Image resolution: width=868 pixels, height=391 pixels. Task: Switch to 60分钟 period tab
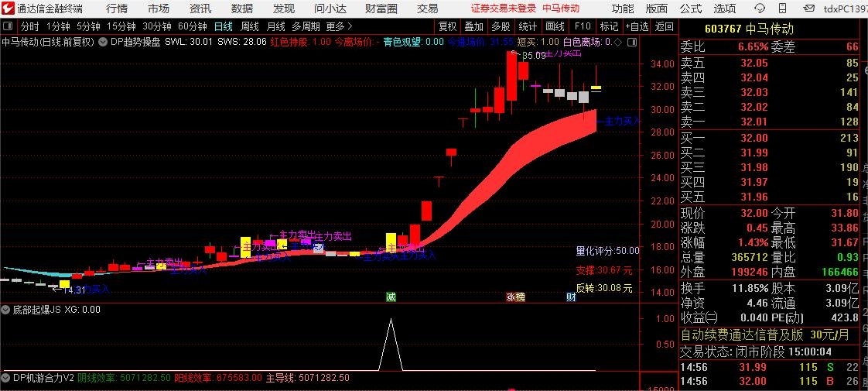[192, 26]
